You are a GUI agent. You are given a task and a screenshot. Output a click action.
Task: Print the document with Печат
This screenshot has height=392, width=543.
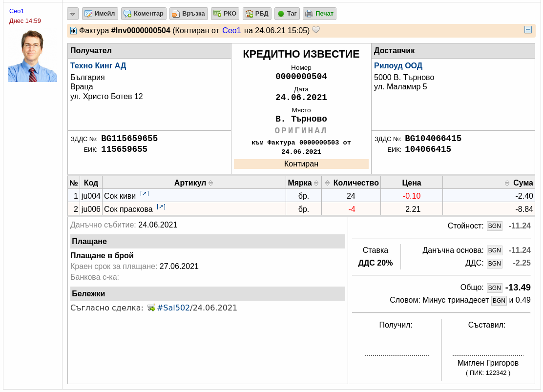320,14
